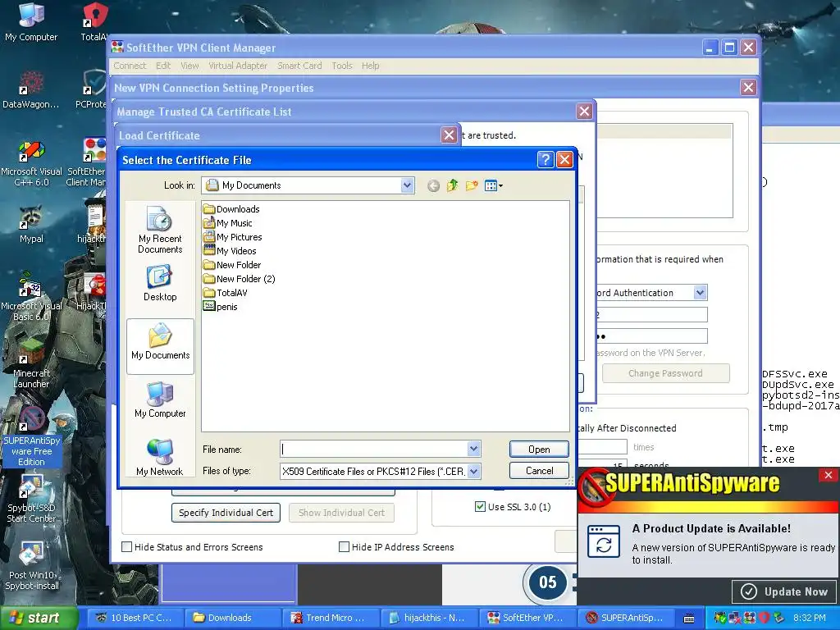Select Desktop in places bar
840x630 pixels.
click(160, 283)
